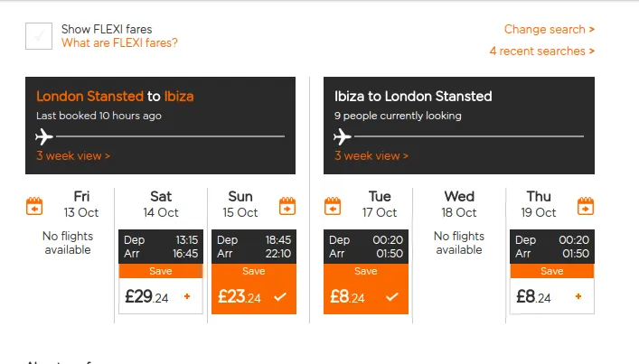
Task: Open the Change search link
Action: pyautogui.click(x=549, y=29)
